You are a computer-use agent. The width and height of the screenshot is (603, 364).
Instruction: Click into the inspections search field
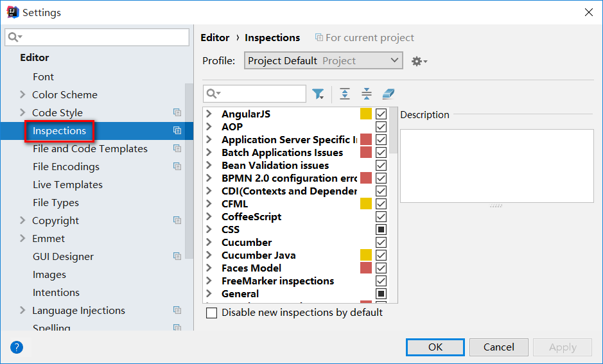coord(254,93)
